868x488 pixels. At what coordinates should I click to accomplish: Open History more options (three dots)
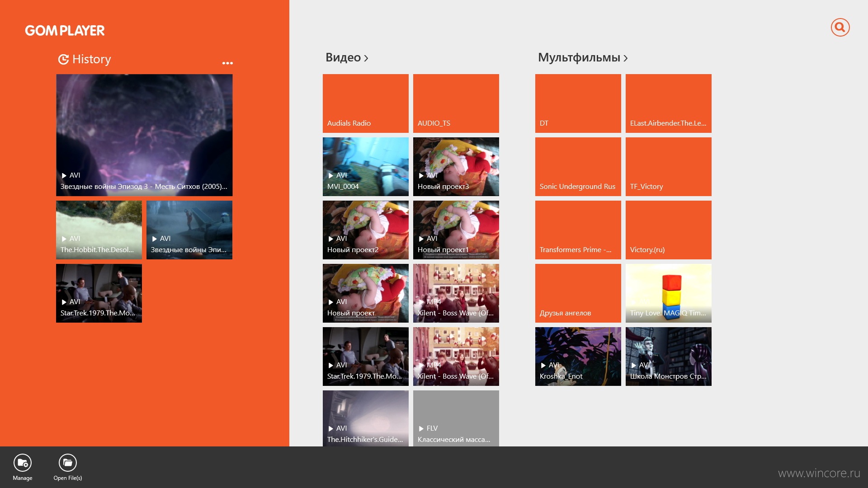pos(227,63)
